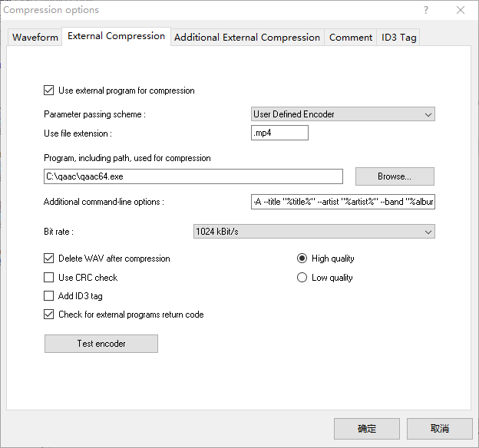Toggle Check for external programs return code

coord(49,315)
